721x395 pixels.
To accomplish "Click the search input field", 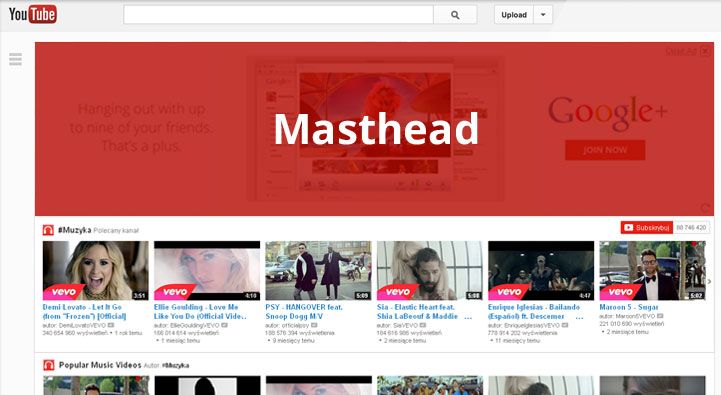I will (278, 15).
